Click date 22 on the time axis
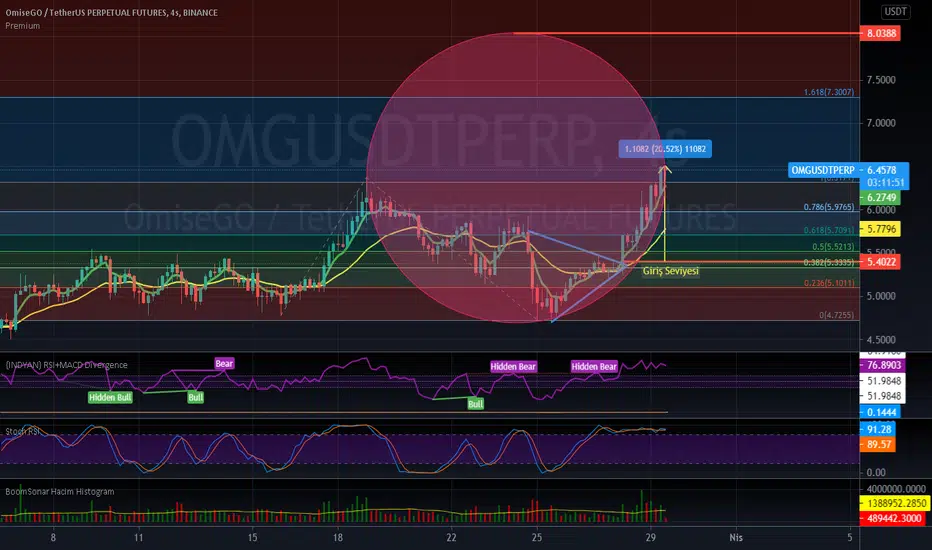Image resolution: width=932 pixels, height=550 pixels. tap(451, 538)
